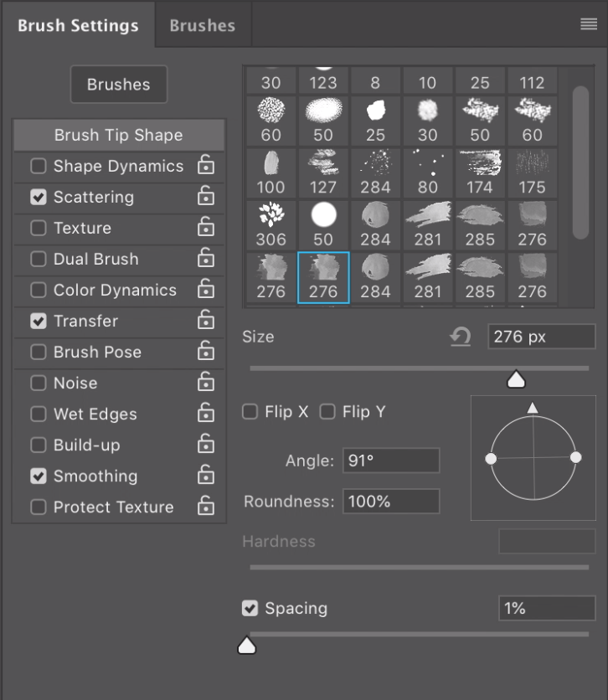Click the Size slider handle
Image resolution: width=608 pixels, height=700 pixels.
tap(517, 380)
